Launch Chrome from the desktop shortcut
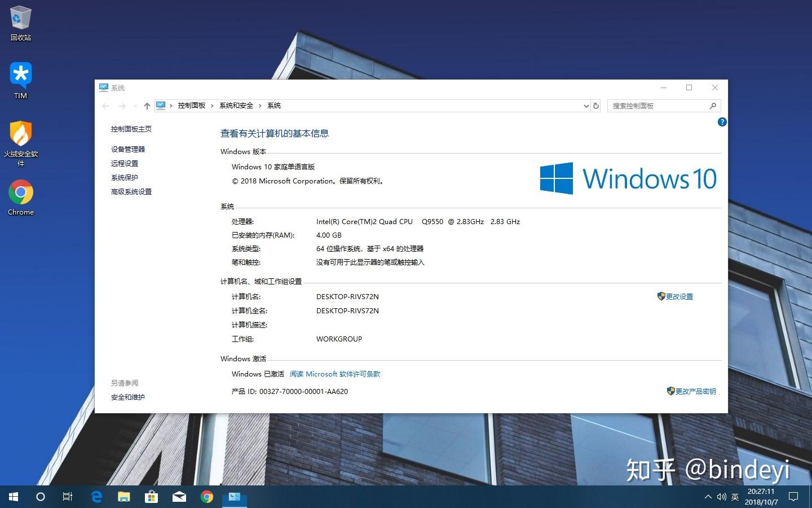 [21, 198]
